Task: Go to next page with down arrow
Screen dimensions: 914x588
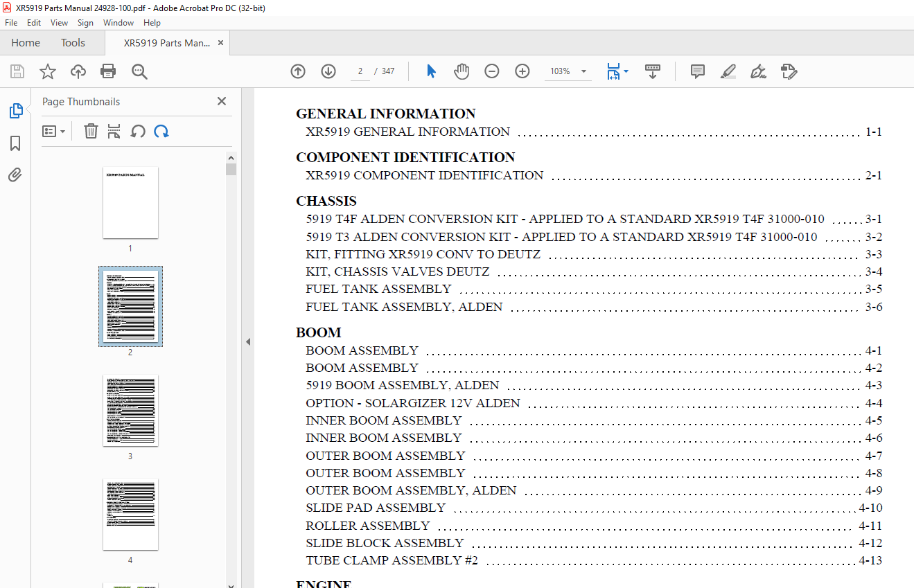Action: [x=328, y=71]
